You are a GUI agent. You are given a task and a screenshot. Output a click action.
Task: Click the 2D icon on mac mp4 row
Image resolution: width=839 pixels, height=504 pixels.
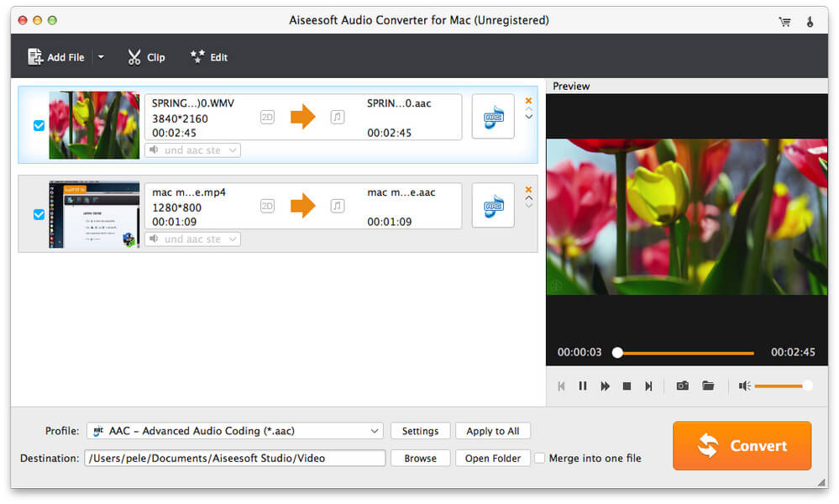[x=267, y=206]
